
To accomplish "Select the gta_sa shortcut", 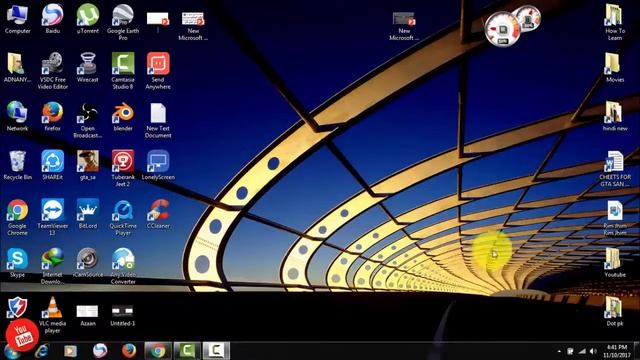I will pyautogui.click(x=88, y=165).
